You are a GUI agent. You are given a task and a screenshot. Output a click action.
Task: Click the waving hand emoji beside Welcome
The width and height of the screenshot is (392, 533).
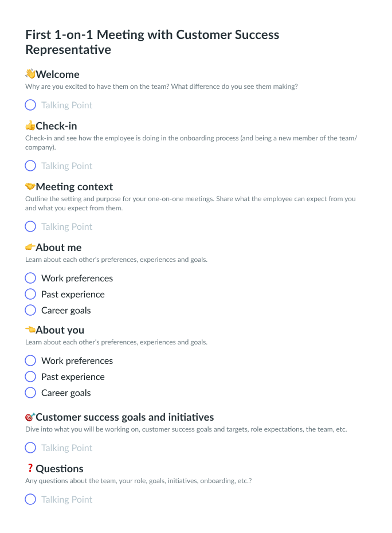(x=30, y=74)
